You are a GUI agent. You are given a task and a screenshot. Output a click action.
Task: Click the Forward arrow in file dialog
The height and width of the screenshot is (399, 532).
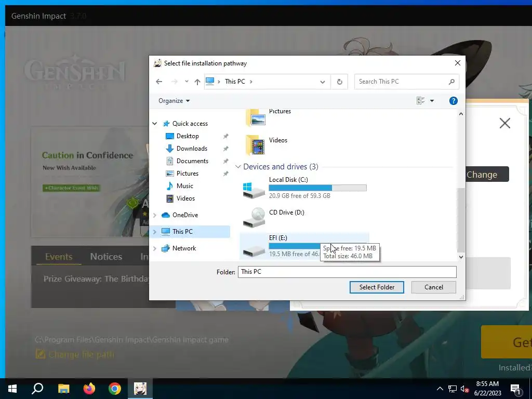coord(175,82)
